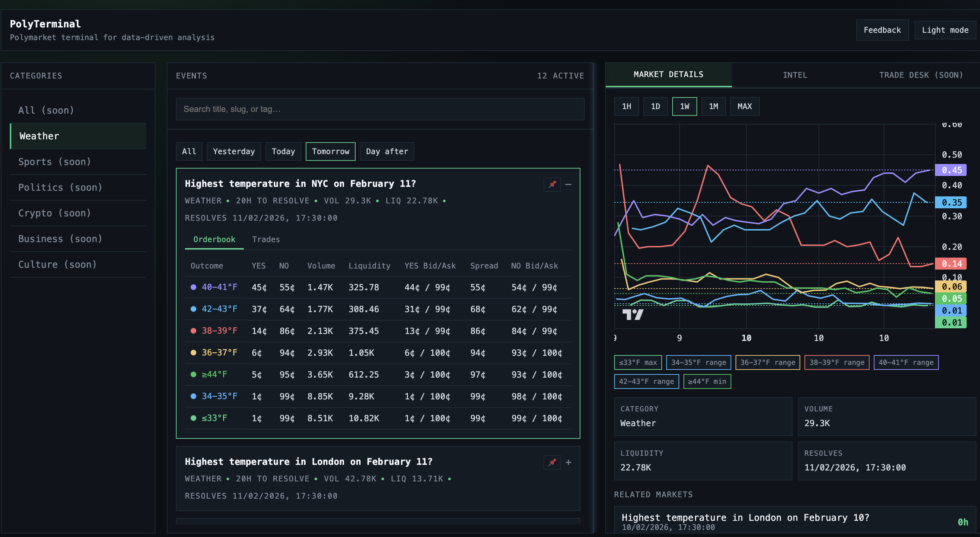Open the Trades tab for the NYC market

266,239
